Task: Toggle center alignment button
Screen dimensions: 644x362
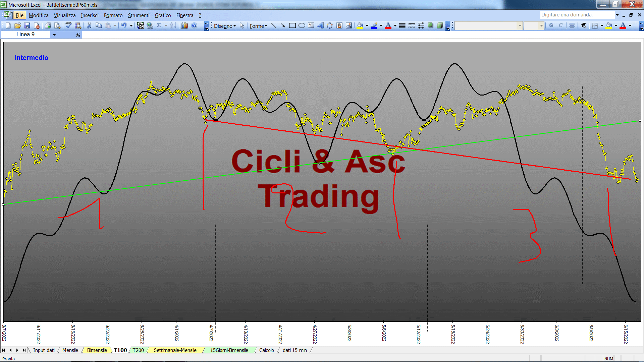Action: [572, 25]
